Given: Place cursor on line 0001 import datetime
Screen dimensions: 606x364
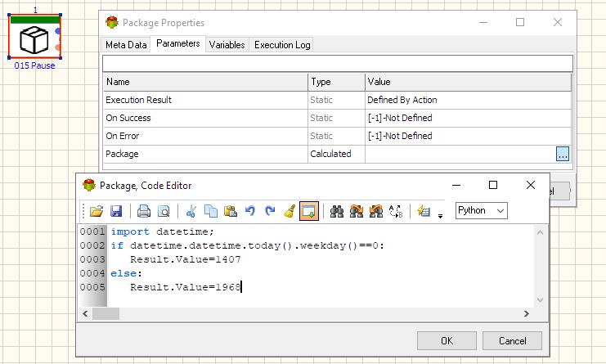Looking at the screenshot, I should click(x=162, y=231).
